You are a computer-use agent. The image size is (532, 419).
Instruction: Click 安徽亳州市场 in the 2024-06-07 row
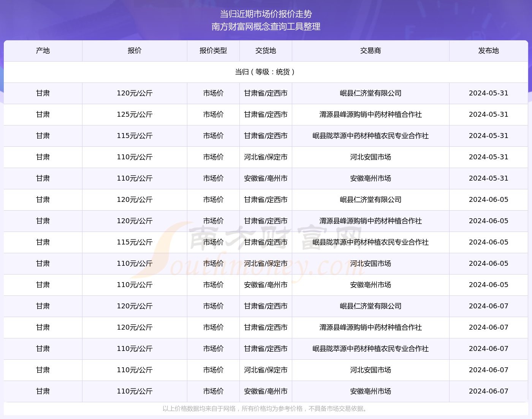(370, 391)
